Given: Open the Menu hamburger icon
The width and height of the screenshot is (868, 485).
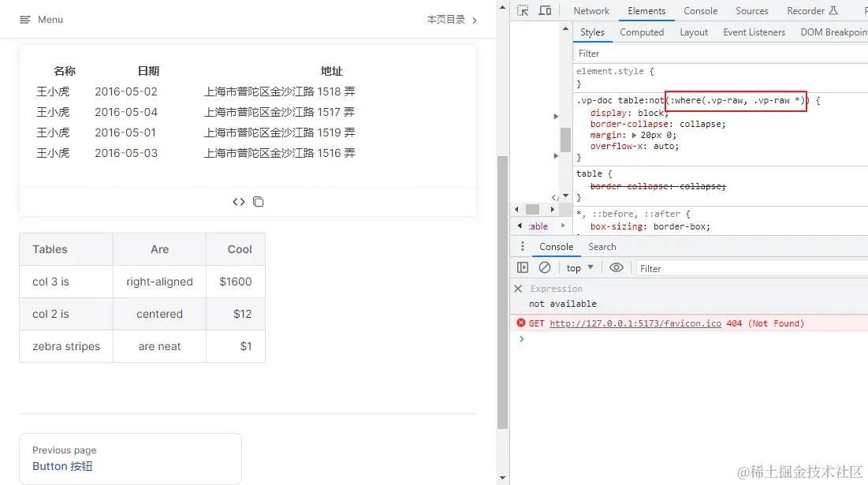Looking at the screenshot, I should [x=25, y=20].
